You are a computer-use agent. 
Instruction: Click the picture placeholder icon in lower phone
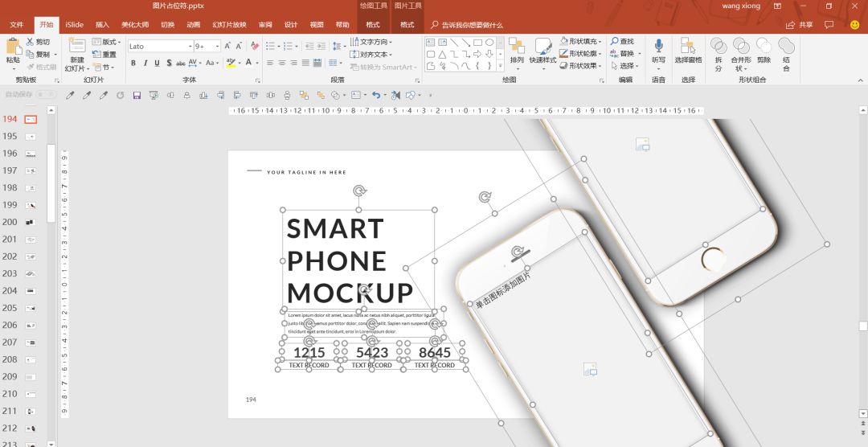[x=590, y=370]
